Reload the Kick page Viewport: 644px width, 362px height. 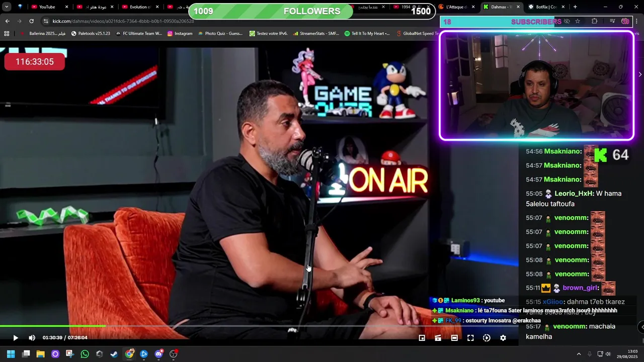[31, 21]
